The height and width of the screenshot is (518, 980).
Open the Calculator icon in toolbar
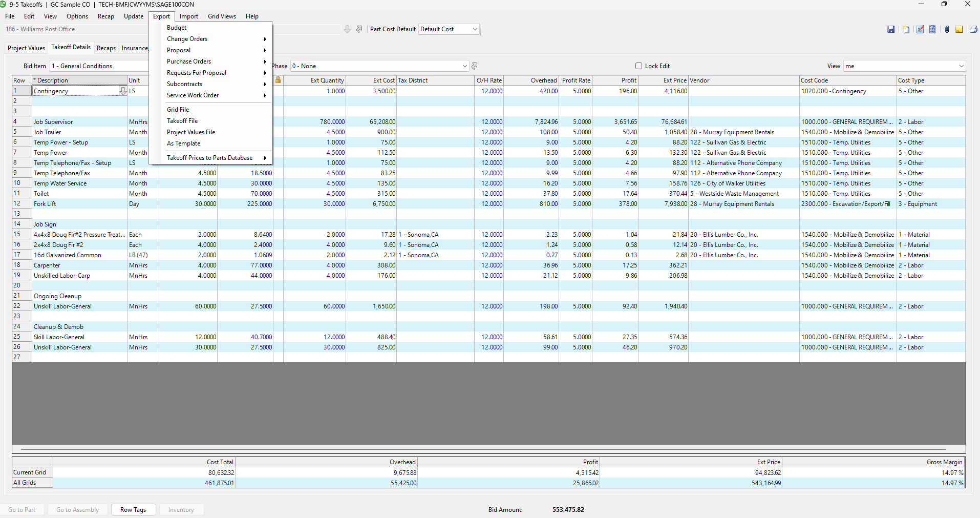coord(932,30)
